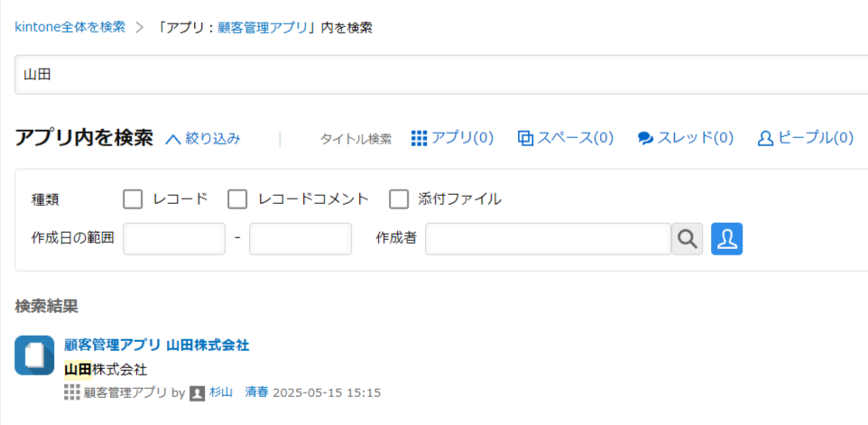The height and width of the screenshot is (425, 868).
Task: Go to kintone全体を検索 breadcrumb link
Action: click(x=69, y=27)
